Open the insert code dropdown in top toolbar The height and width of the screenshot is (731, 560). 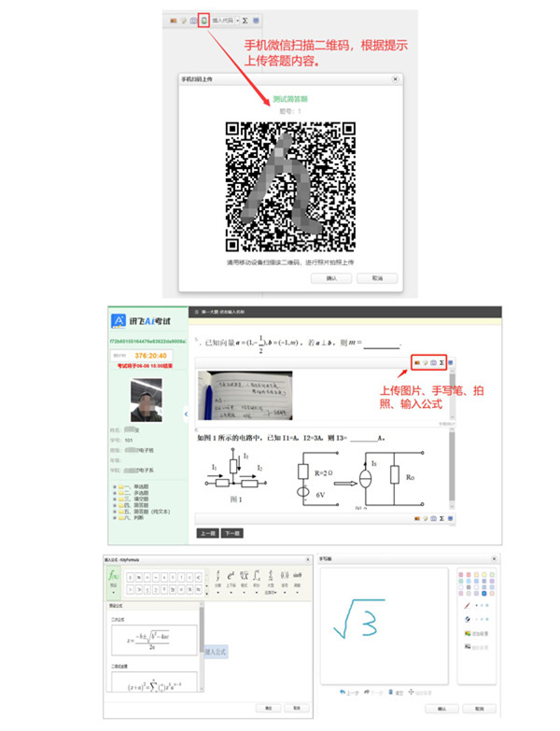point(226,21)
